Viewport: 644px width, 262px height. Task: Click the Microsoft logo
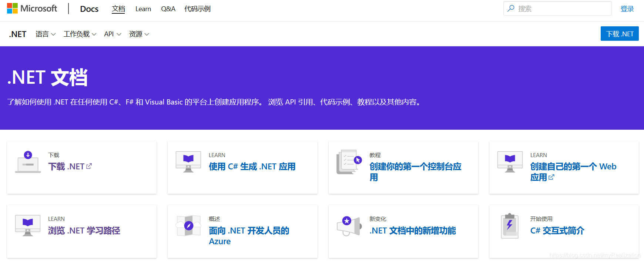[32, 8]
